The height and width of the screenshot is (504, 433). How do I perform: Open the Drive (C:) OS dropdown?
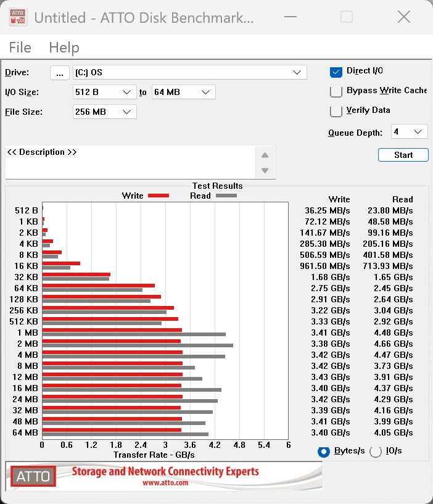pyautogui.click(x=189, y=72)
